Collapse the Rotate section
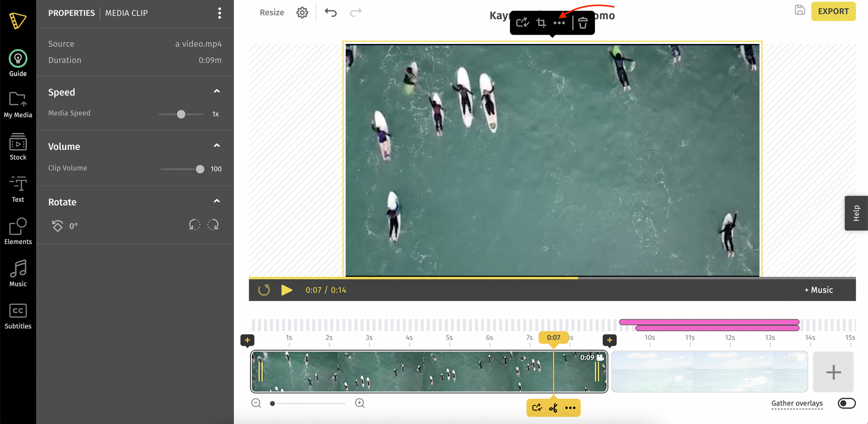The height and width of the screenshot is (424, 868). click(x=217, y=201)
